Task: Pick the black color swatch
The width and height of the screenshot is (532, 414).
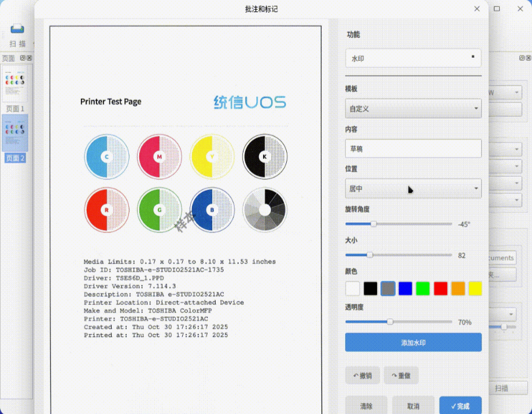Action: 370,289
